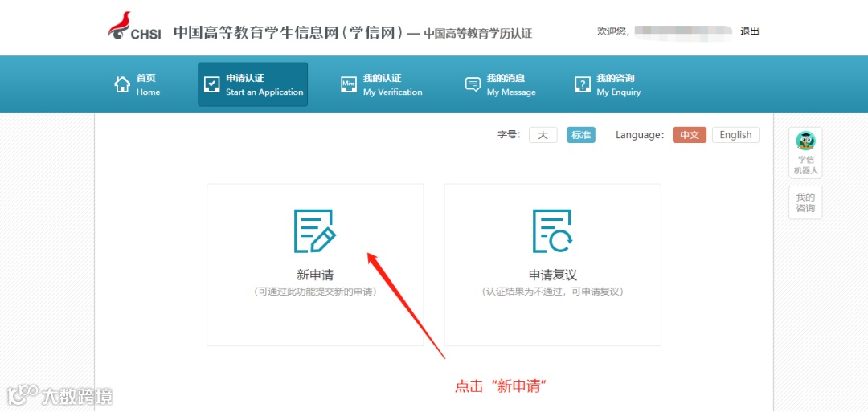The height and width of the screenshot is (412, 868).
Task: Click the My Verification inbox icon
Action: click(349, 84)
